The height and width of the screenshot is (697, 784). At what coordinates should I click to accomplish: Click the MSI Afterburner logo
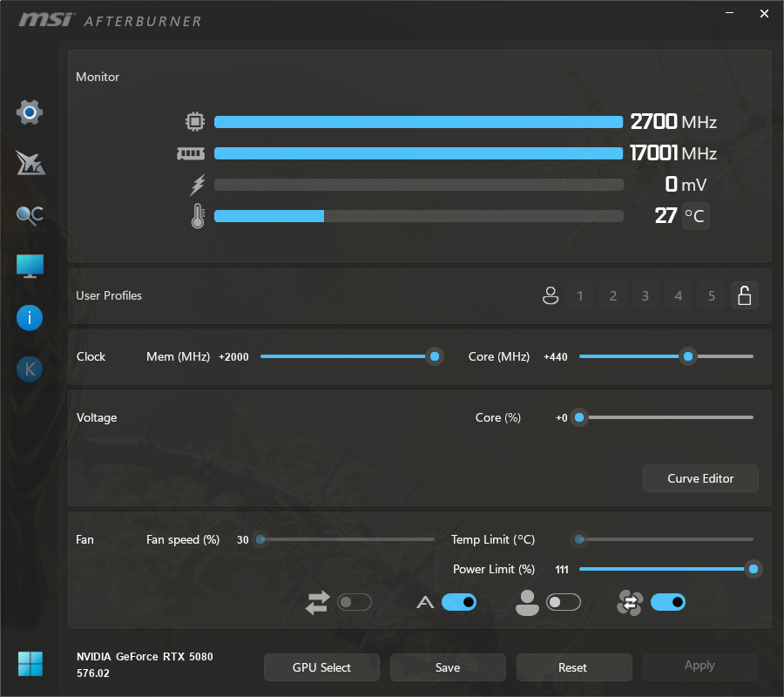(110, 20)
